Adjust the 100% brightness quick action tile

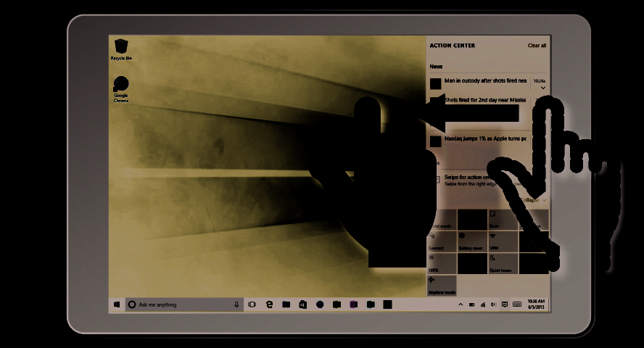coord(442,263)
